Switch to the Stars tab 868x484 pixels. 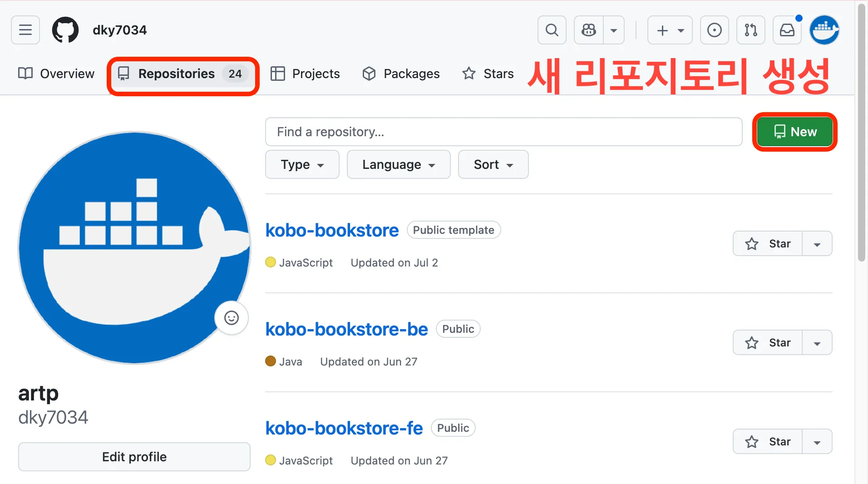[488, 74]
